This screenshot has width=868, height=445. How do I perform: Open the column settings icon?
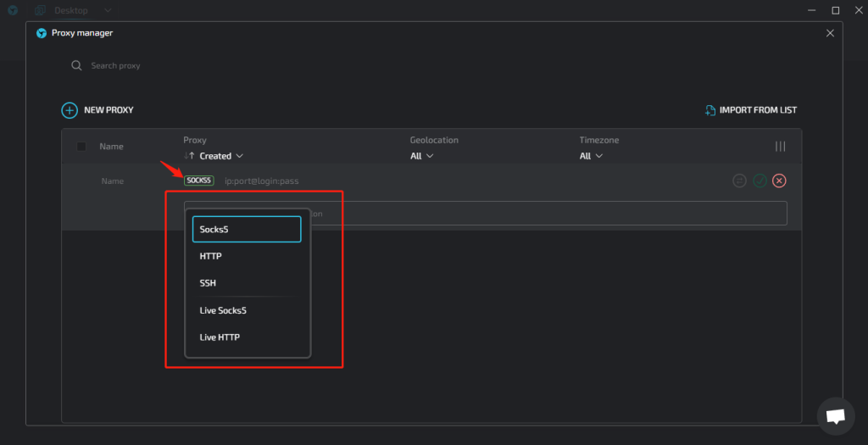780,147
